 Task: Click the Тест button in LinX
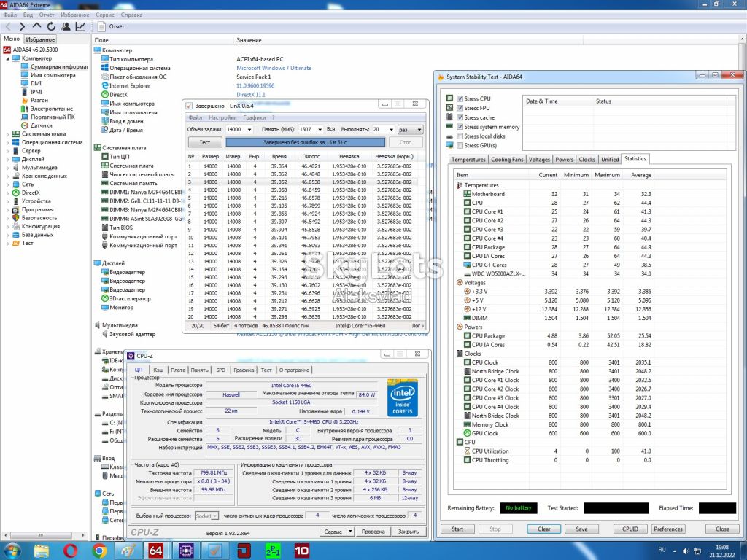[x=205, y=142]
